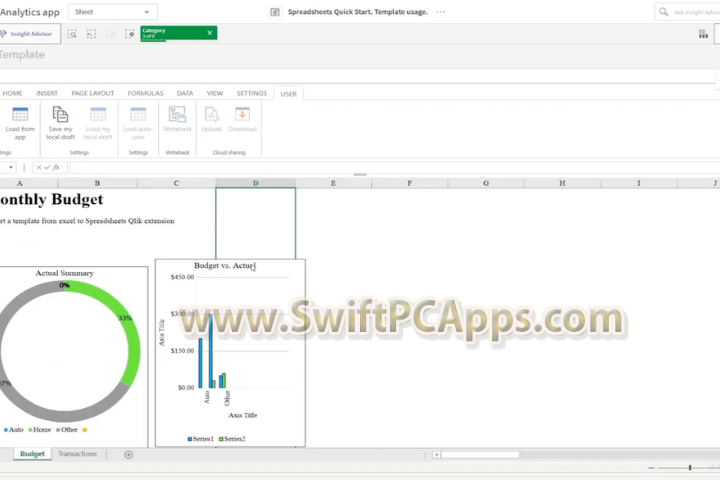Click the Other legend entry in donut chart

click(67, 430)
